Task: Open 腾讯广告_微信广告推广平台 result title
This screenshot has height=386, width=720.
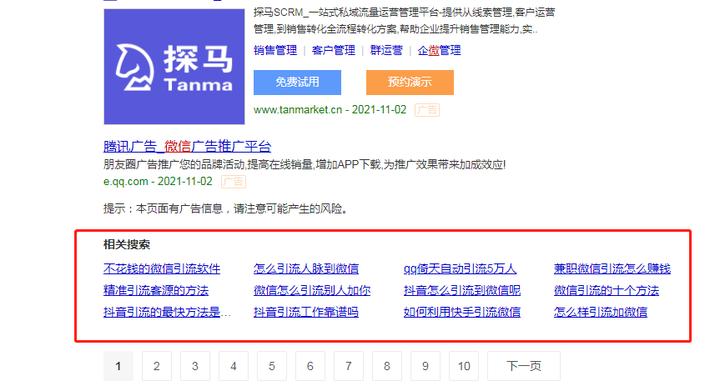Action: pyautogui.click(x=187, y=146)
